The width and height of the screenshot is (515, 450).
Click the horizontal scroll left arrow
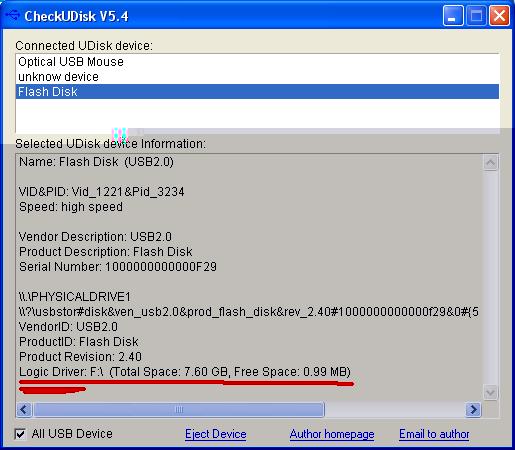pos(24,409)
